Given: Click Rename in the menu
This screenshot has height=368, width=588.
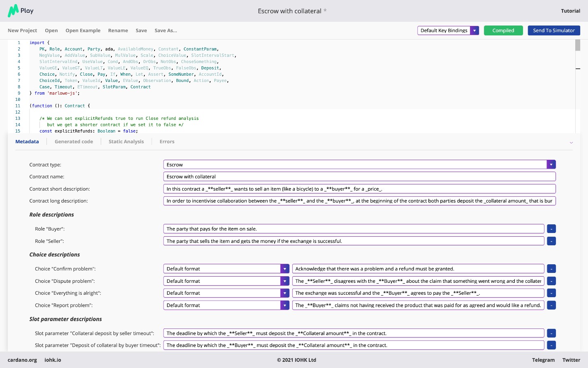Looking at the screenshot, I should tap(118, 30).
